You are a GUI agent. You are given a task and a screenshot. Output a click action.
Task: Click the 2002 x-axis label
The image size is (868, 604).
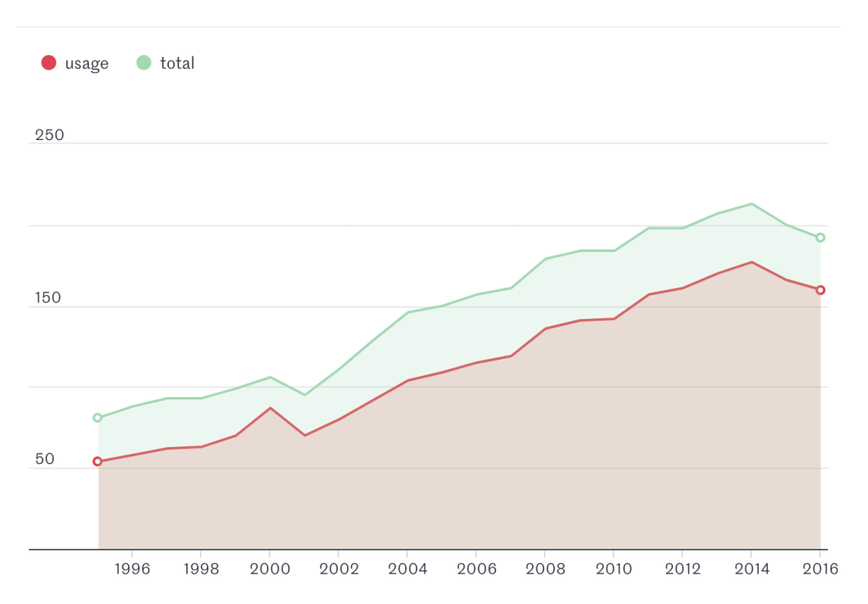(339, 569)
